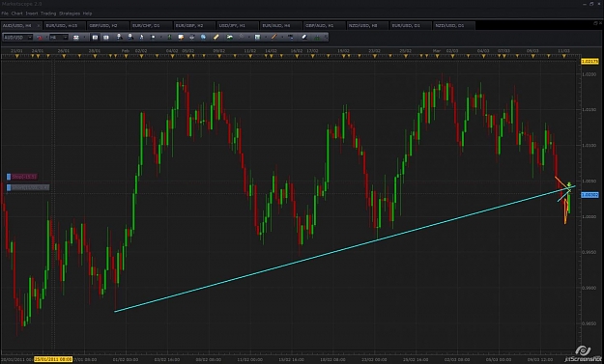This screenshot has height=364, width=604.
Task: Expand the candlestick mode dropdown arrow
Action: pyautogui.click(x=84, y=38)
